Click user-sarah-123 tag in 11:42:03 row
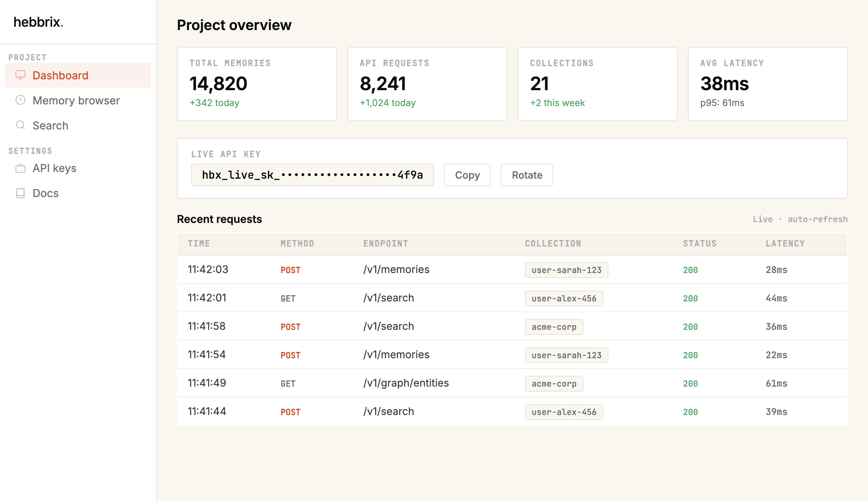This screenshot has height=501, width=868. pyautogui.click(x=566, y=270)
